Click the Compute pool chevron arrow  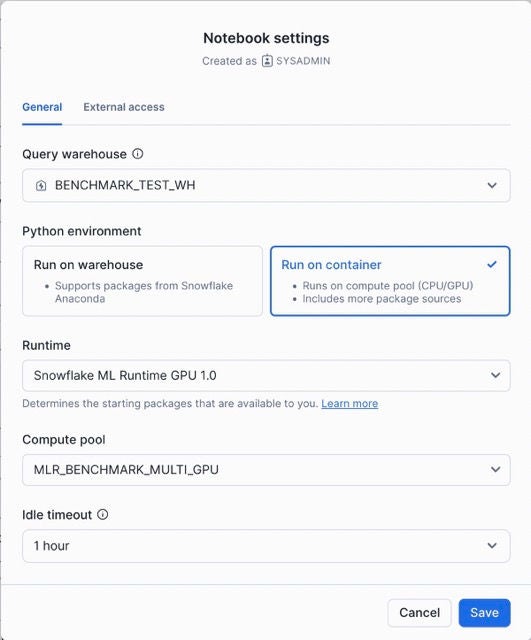495,469
